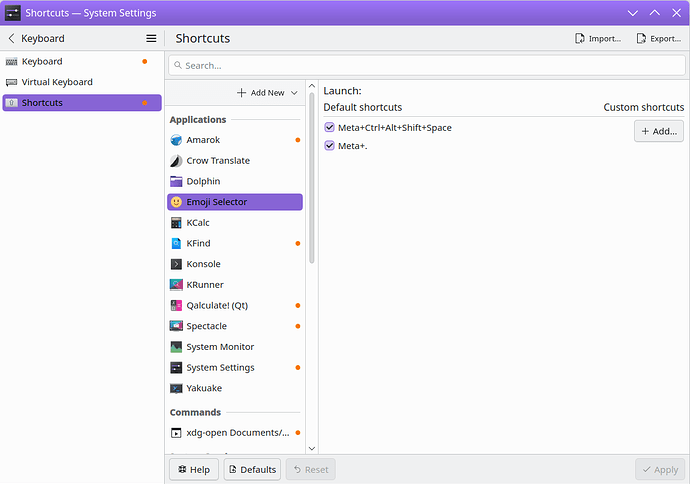Click the Keyboard sidebar icon

(11, 62)
